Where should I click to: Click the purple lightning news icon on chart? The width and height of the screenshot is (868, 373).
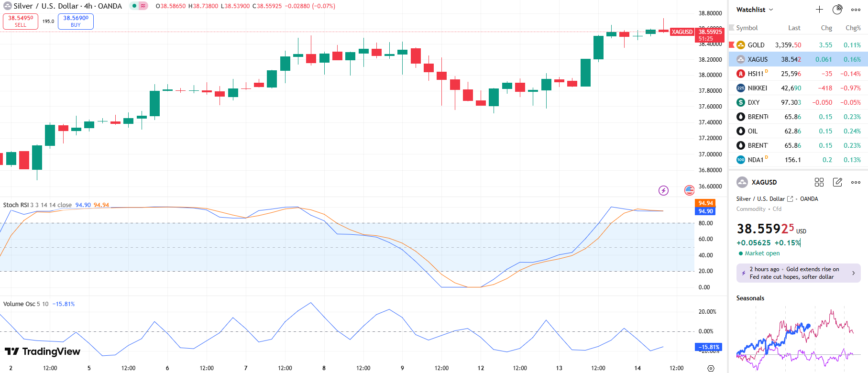[663, 191]
